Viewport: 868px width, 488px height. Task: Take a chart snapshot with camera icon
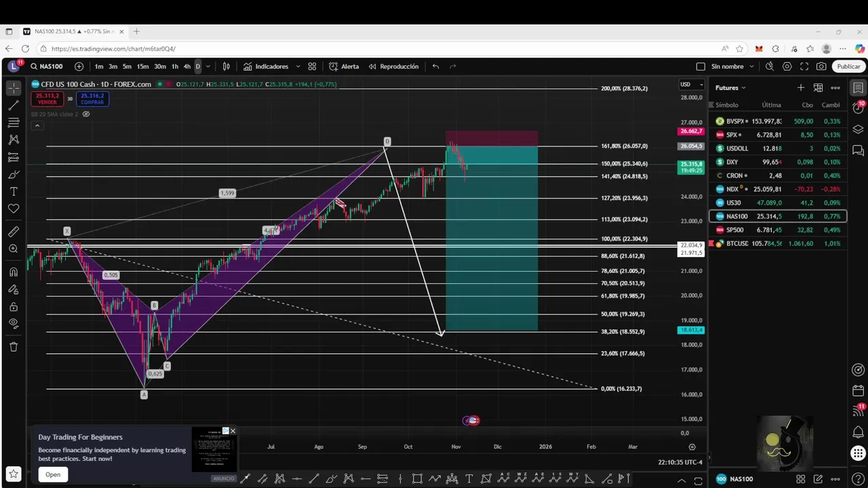click(821, 66)
